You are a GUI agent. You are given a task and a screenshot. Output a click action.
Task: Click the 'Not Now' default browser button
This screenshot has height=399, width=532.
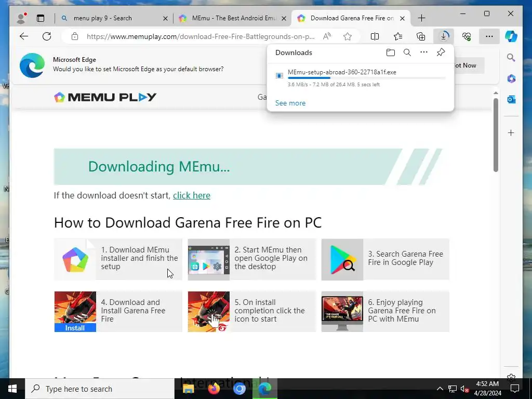467,65
